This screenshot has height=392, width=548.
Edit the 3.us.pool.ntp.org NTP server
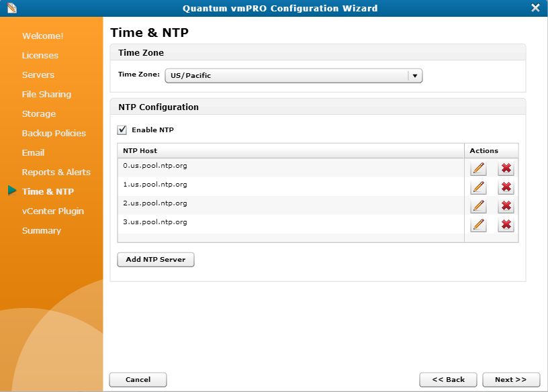point(478,225)
